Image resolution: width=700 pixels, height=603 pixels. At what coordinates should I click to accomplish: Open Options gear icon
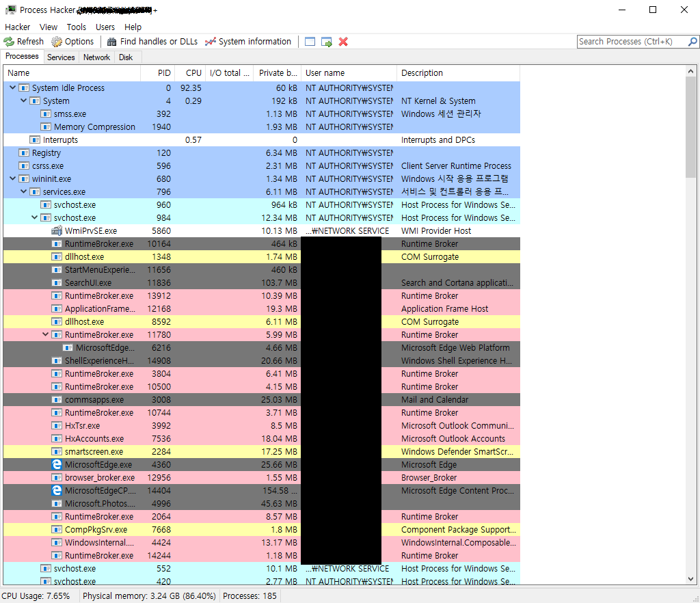click(x=57, y=42)
